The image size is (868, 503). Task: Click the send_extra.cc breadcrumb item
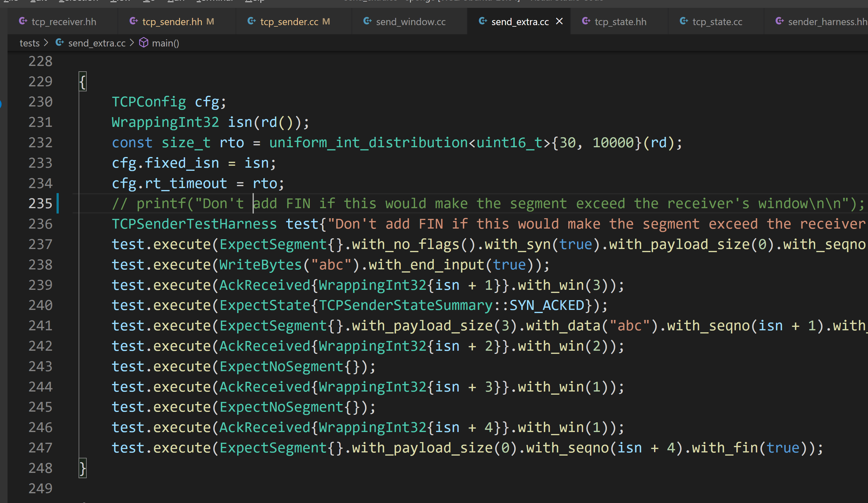pos(97,43)
